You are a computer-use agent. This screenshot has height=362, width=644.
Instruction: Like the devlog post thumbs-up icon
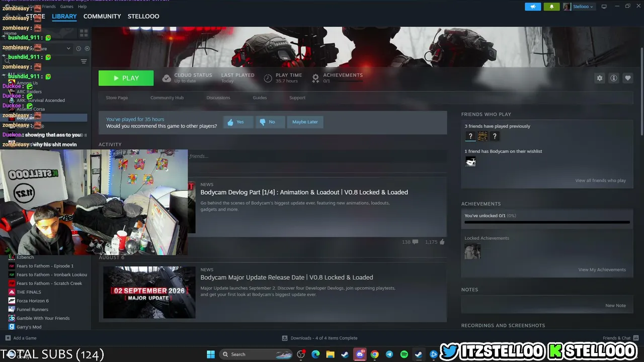pyautogui.click(x=442, y=242)
